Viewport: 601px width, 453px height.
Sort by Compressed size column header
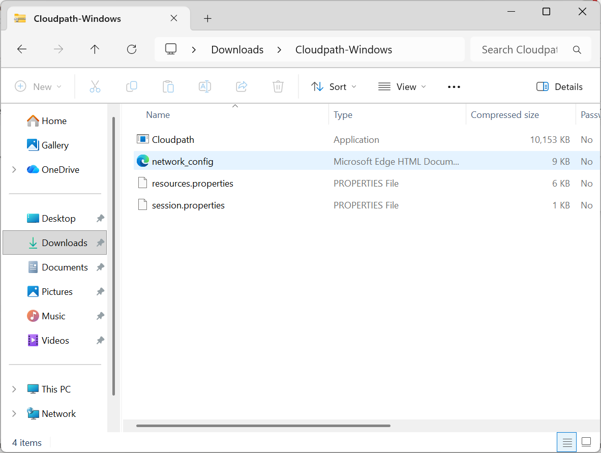(504, 115)
